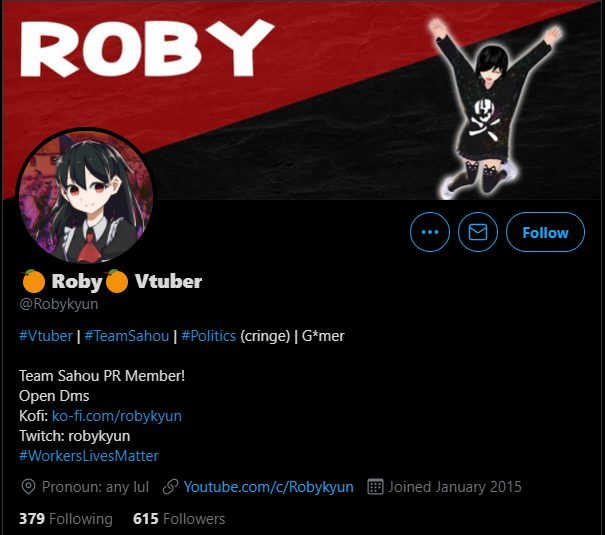Click the location pin icon beside Pronoun

(x=28, y=487)
